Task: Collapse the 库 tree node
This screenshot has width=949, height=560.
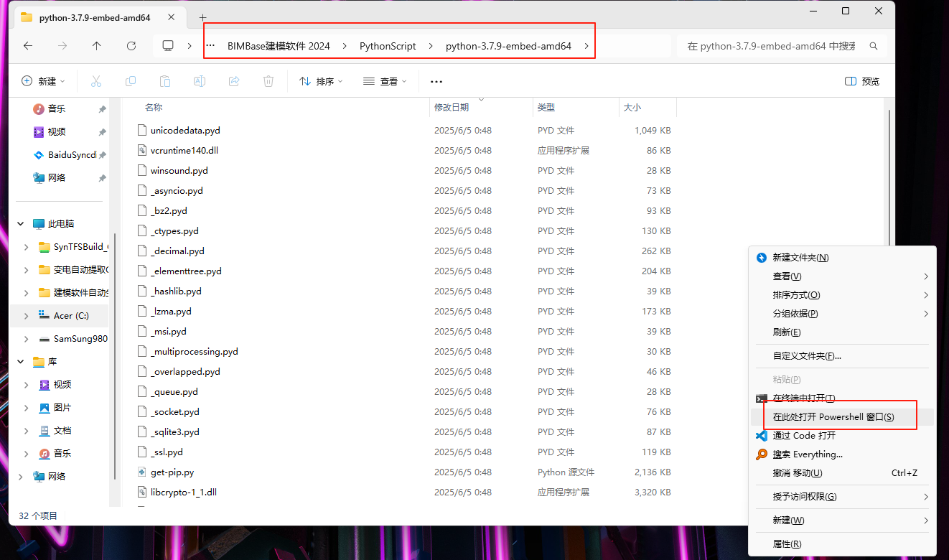Action: click(x=20, y=362)
